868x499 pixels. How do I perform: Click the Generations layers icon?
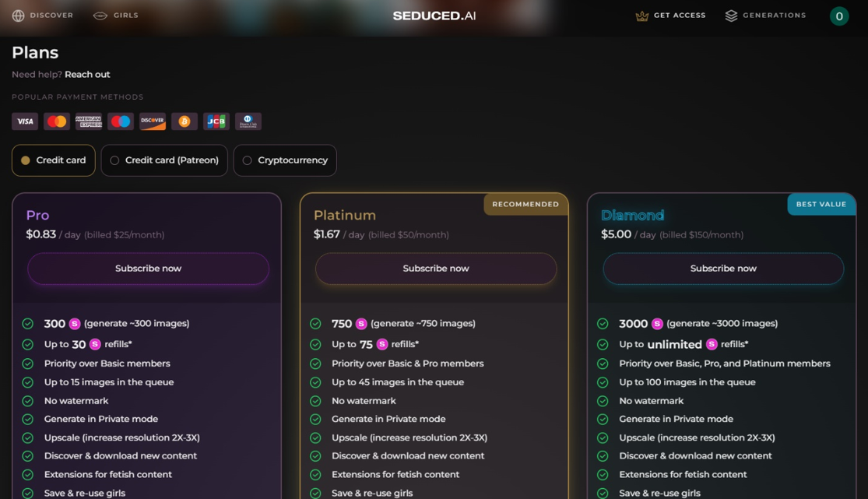[731, 16]
